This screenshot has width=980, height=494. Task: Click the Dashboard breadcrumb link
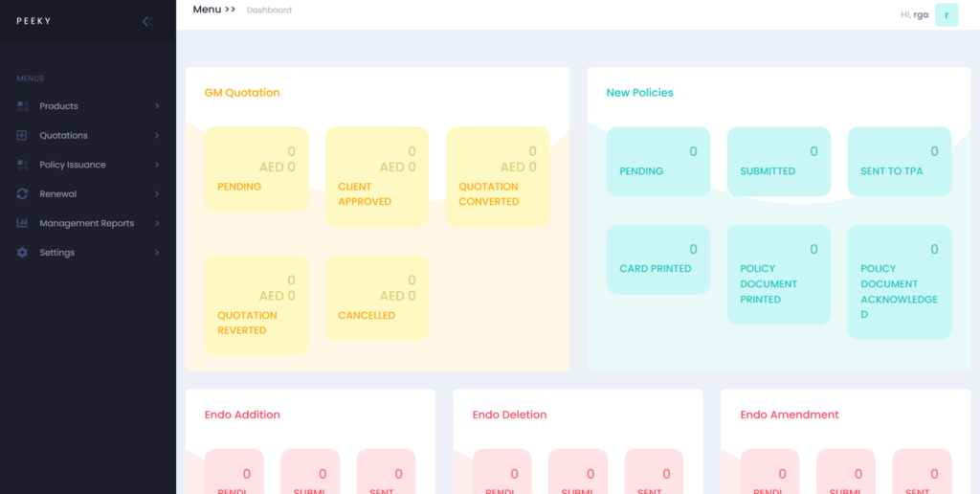point(269,11)
